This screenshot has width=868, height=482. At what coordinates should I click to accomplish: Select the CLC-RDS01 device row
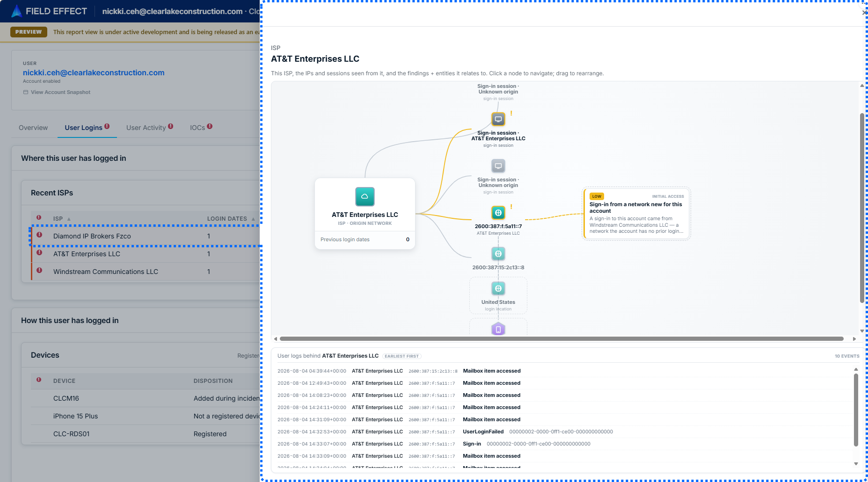145,434
